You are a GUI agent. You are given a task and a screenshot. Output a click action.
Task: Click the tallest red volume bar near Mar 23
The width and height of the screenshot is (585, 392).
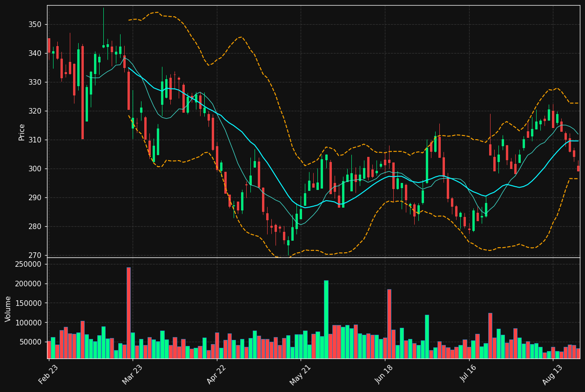click(x=128, y=313)
